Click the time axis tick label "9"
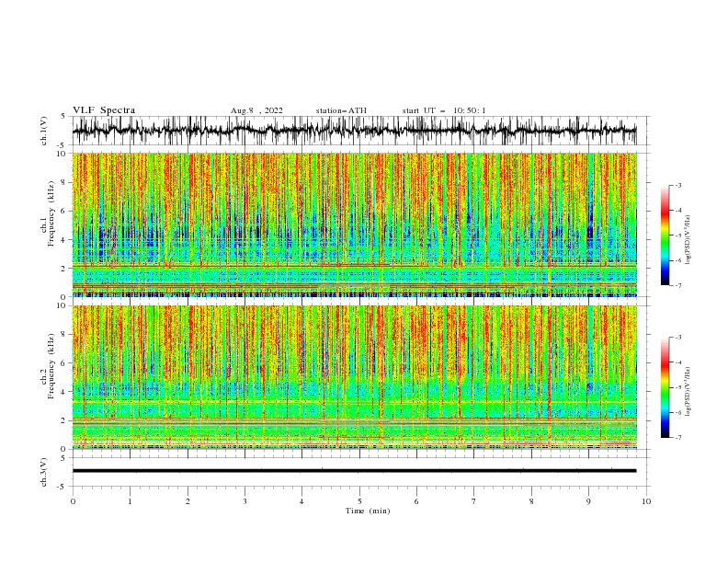 [x=588, y=501]
